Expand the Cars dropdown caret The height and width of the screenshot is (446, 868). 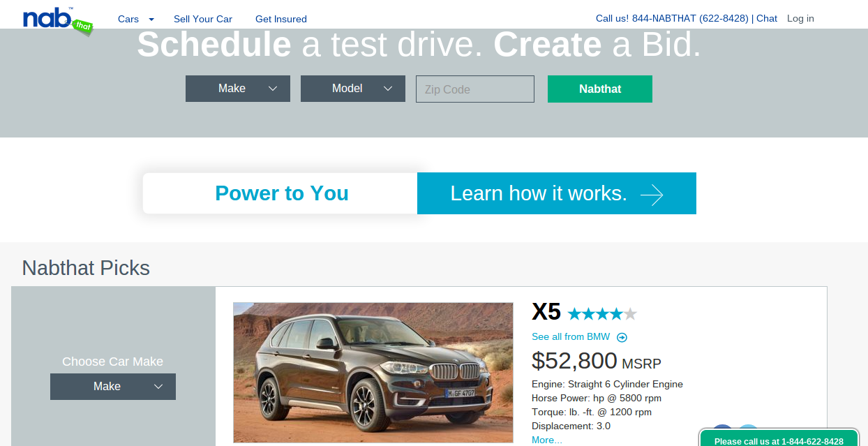coord(151,20)
